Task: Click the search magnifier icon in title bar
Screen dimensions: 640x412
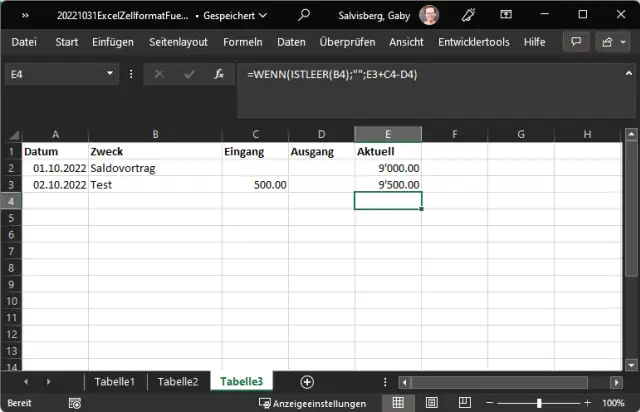Action: [x=305, y=15]
